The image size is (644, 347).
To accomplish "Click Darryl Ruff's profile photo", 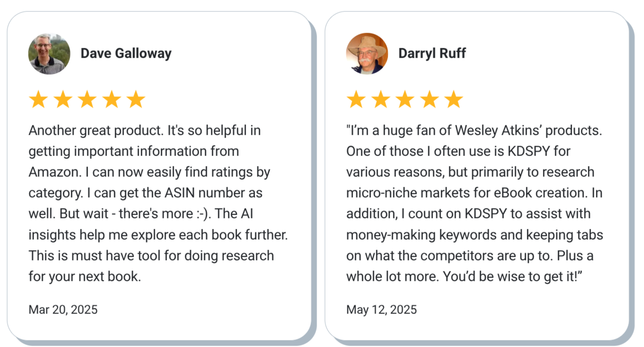I will click(367, 53).
